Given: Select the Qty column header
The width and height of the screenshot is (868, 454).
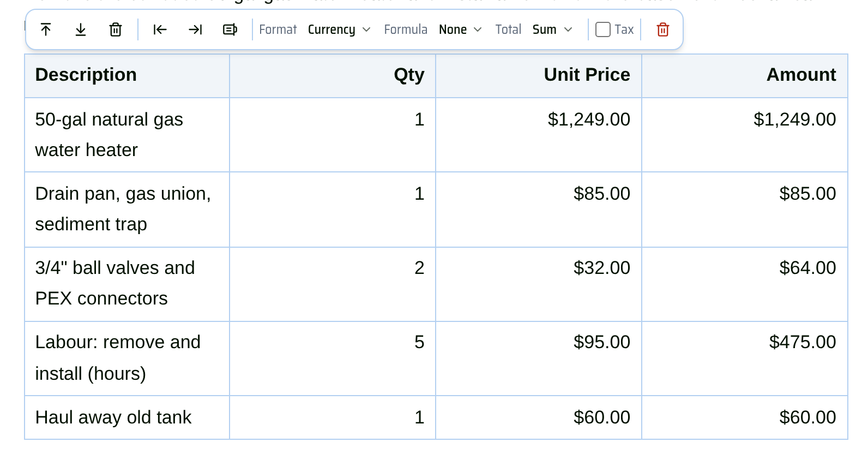Looking at the screenshot, I should (x=333, y=76).
